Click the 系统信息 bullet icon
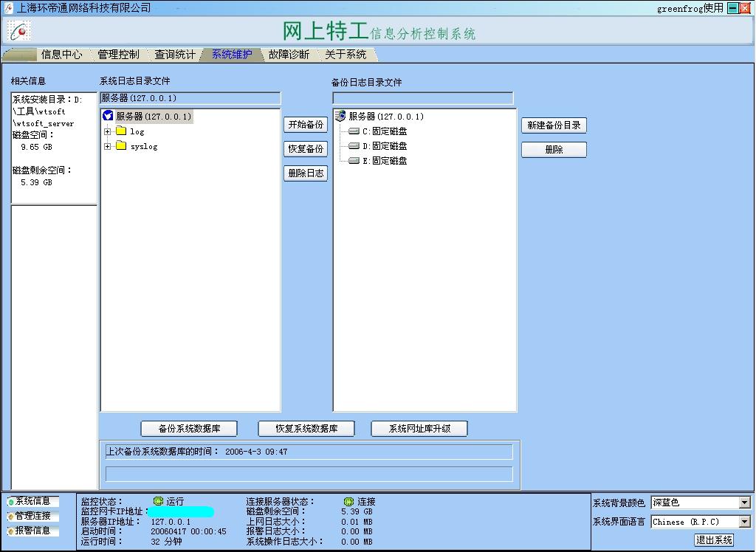This screenshot has width=756, height=552. 10,503
